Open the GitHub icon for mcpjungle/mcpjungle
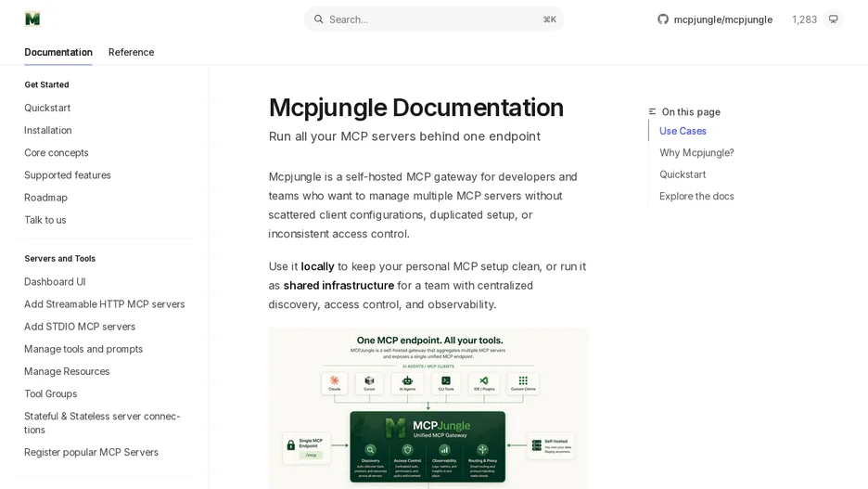Viewport: 868px width, 489px height. (663, 19)
